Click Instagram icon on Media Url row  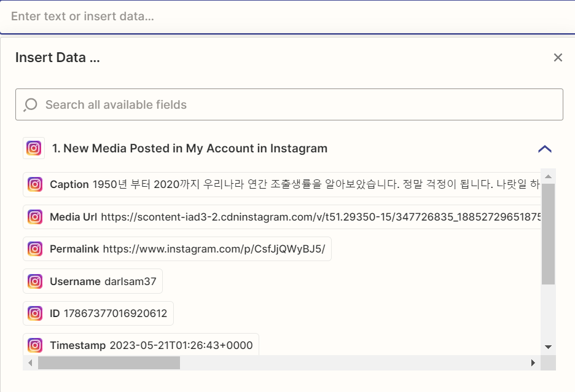pos(35,217)
